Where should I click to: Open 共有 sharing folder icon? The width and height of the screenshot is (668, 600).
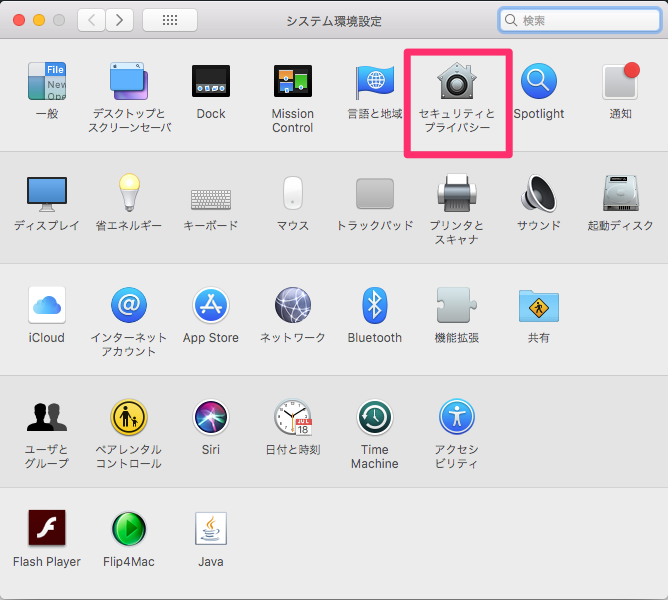(538, 306)
